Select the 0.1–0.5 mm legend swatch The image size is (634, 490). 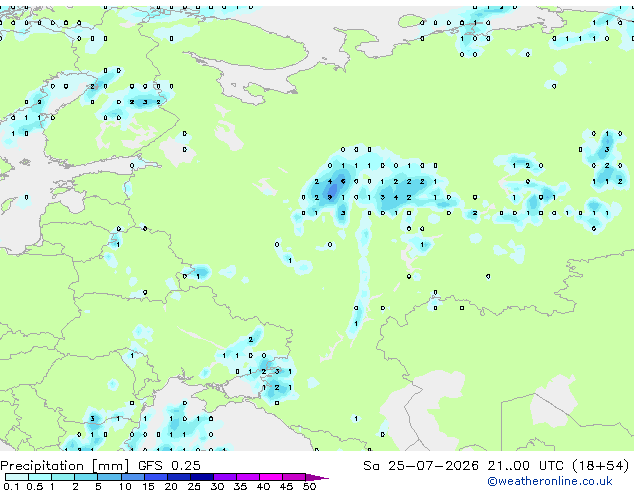pyautogui.click(x=17, y=477)
